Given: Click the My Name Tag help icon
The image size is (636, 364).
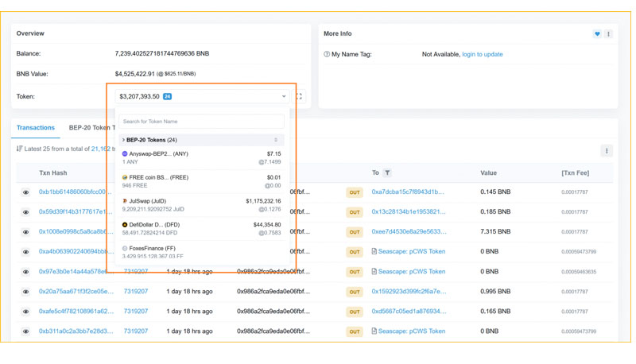Looking at the screenshot, I should [327, 54].
